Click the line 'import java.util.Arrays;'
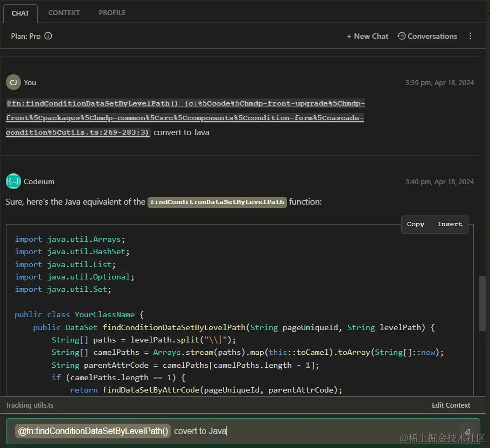Image resolution: width=490 pixels, height=448 pixels. (69, 239)
